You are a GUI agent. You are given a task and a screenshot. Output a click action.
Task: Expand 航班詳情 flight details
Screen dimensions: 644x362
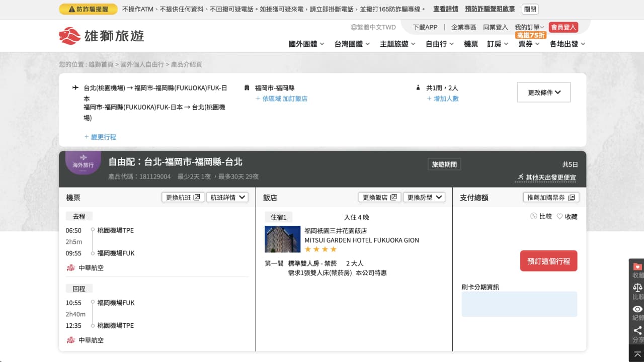[227, 197]
